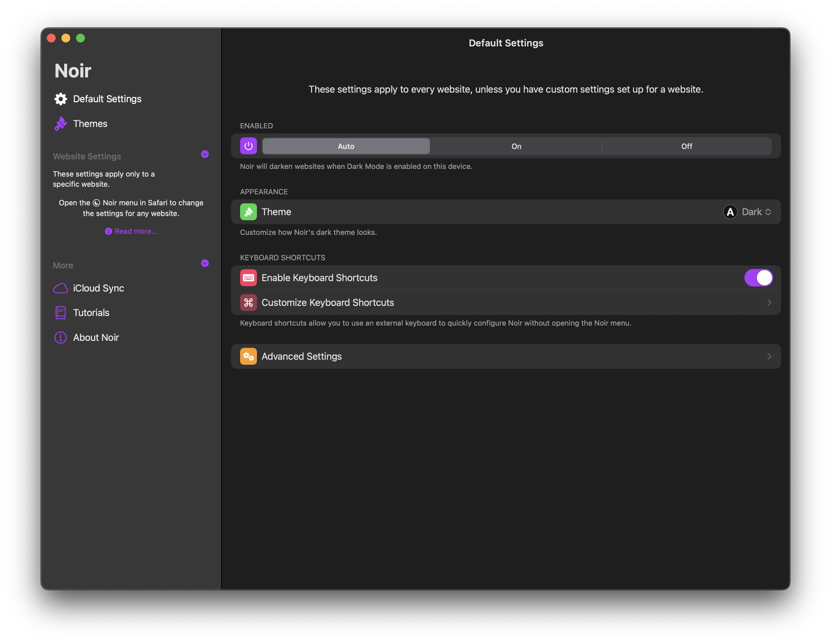Click the purple power icon under Enabled

[x=248, y=146]
